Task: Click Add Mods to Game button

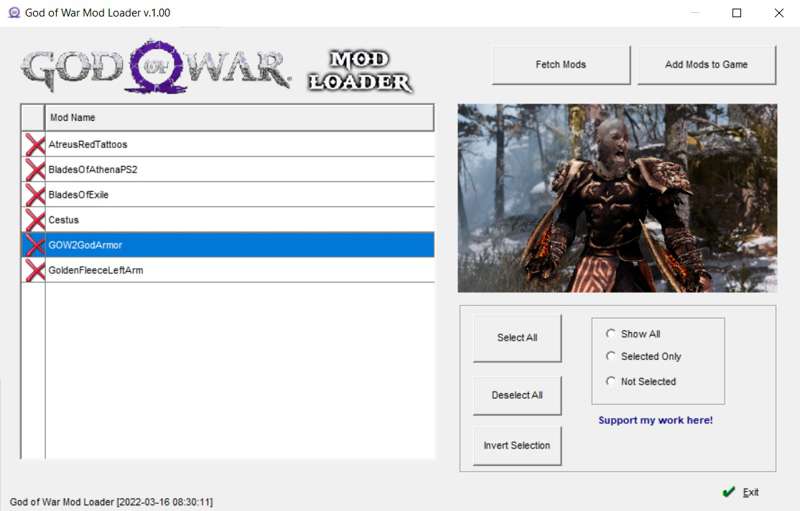Action: click(x=706, y=65)
